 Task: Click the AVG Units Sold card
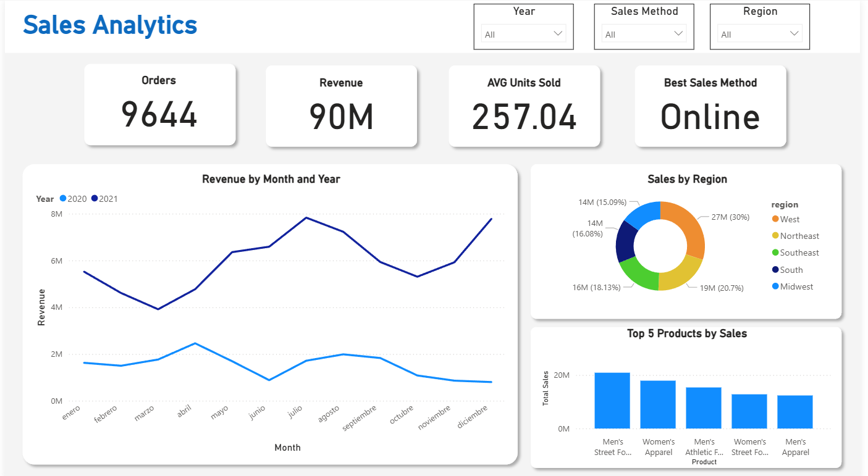[x=524, y=106]
